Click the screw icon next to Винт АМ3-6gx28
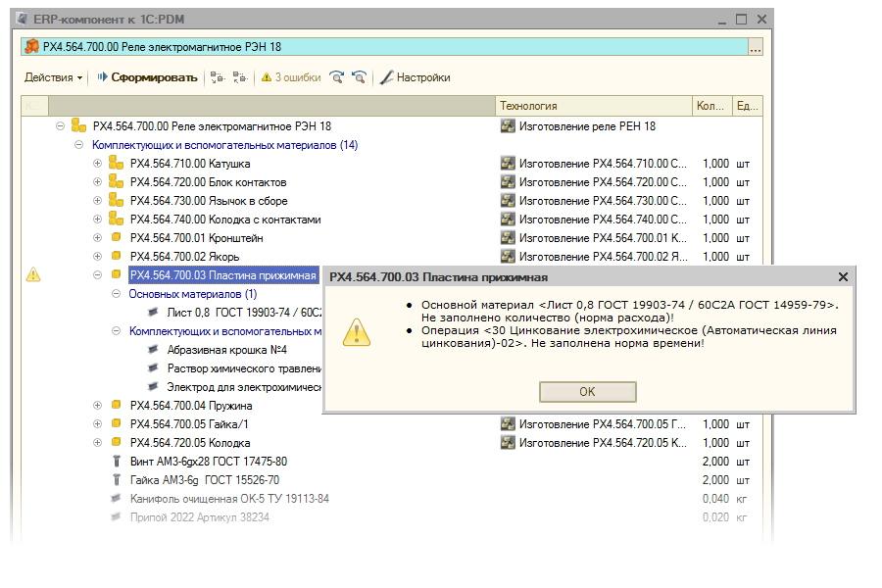This screenshot has height=588, width=882. (x=116, y=462)
